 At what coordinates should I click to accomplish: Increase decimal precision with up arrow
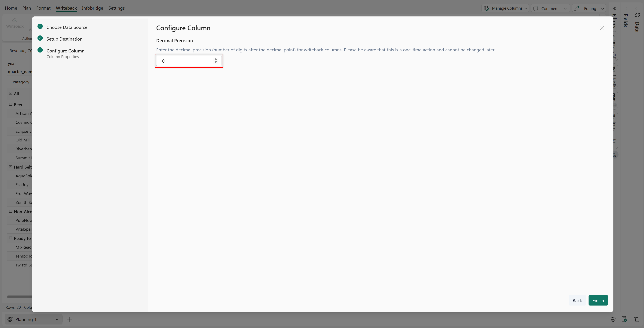click(x=215, y=59)
